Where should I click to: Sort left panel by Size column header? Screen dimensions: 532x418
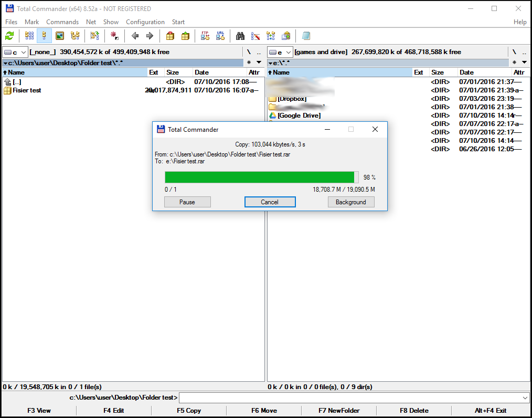click(x=178, y=72)
